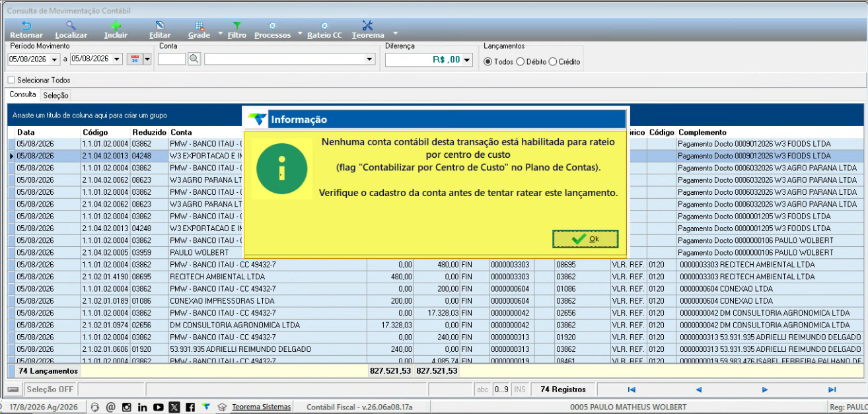868x414 pixels.
Task: Click the 0...9 numeric mode indicator
Action: pos(501,389)
